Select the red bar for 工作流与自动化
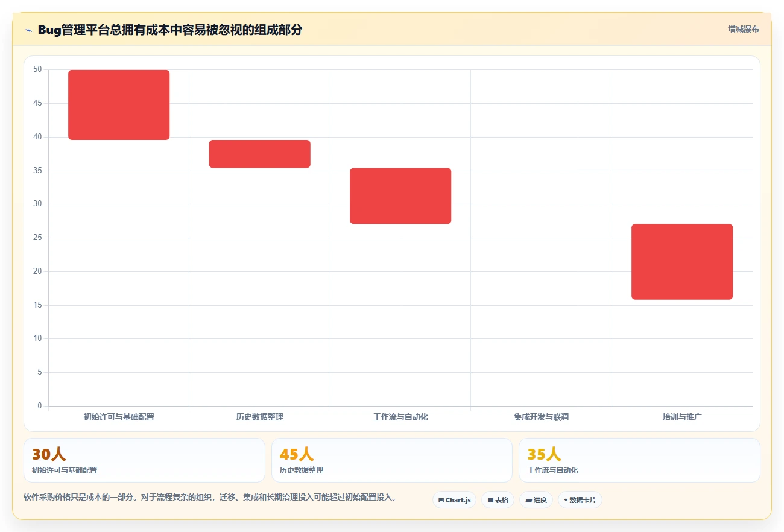 click(400, 196)
